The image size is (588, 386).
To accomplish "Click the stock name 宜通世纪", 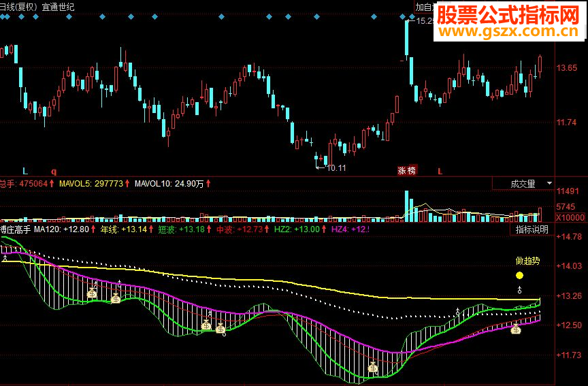I will (x=58, y=7).
